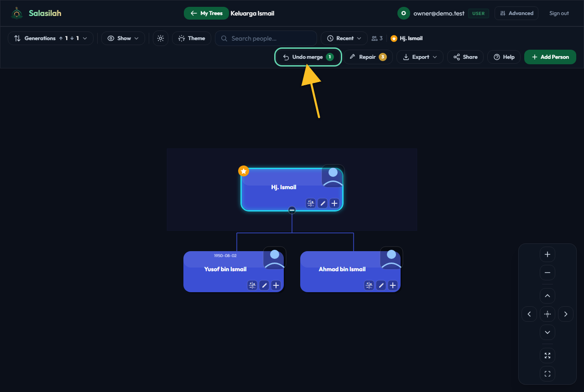This screenshot has height=392, width=584.
Task: Toggle the light/dark mode sun icon
Action: click(161, 38)
